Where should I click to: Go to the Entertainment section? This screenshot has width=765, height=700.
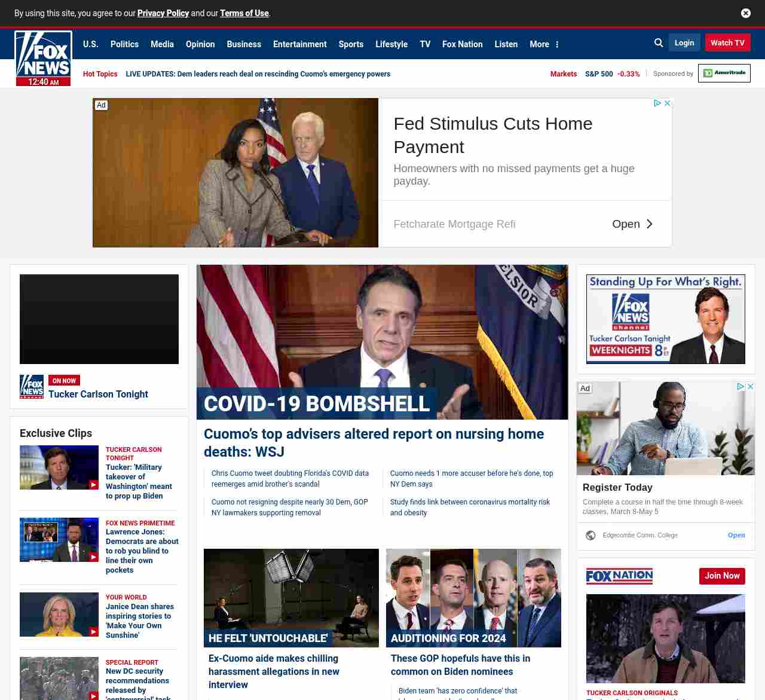click(x=299, y=44)
